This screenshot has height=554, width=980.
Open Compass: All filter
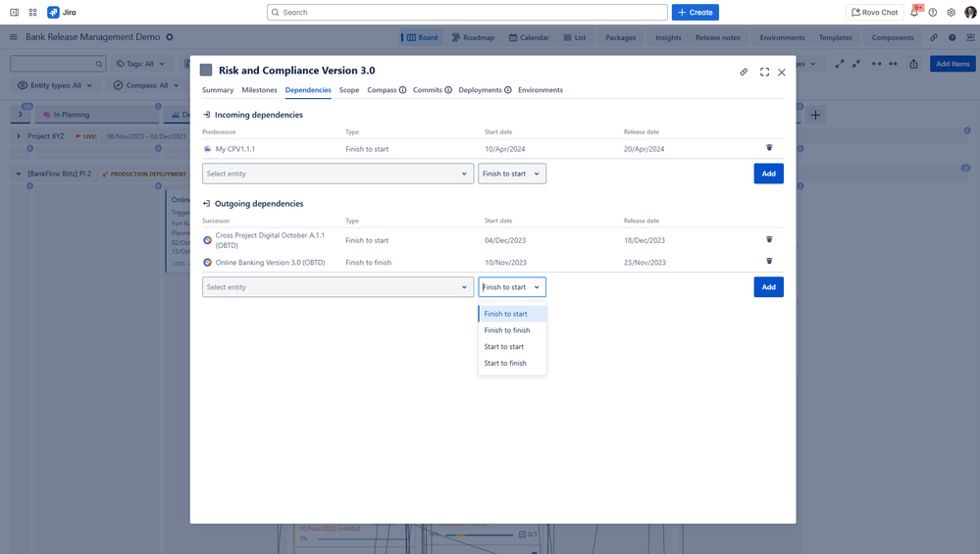click(x=146, y=85)
